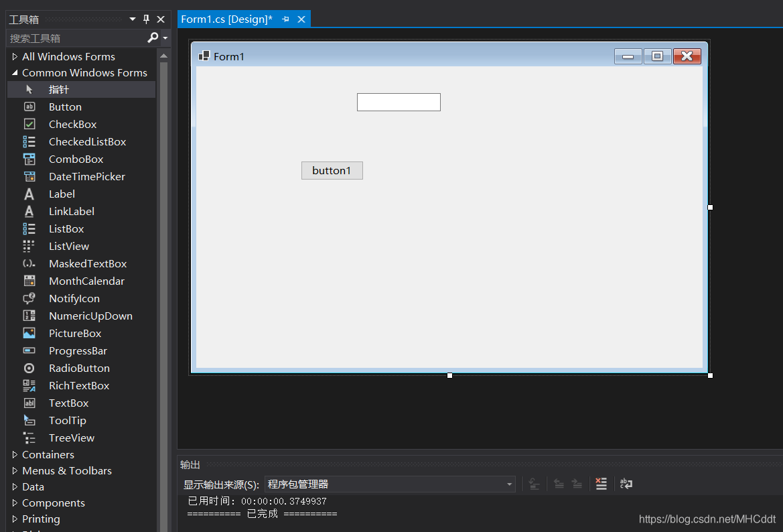Pick the PictureBox control icon

pyautogui.click(x=29, y=333)
